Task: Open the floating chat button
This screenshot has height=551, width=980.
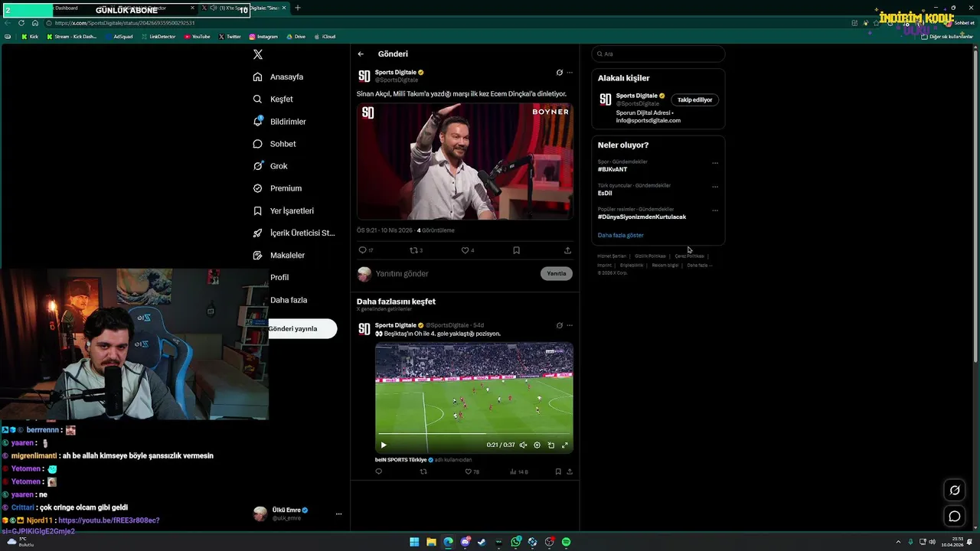Action: pos(955,517)
